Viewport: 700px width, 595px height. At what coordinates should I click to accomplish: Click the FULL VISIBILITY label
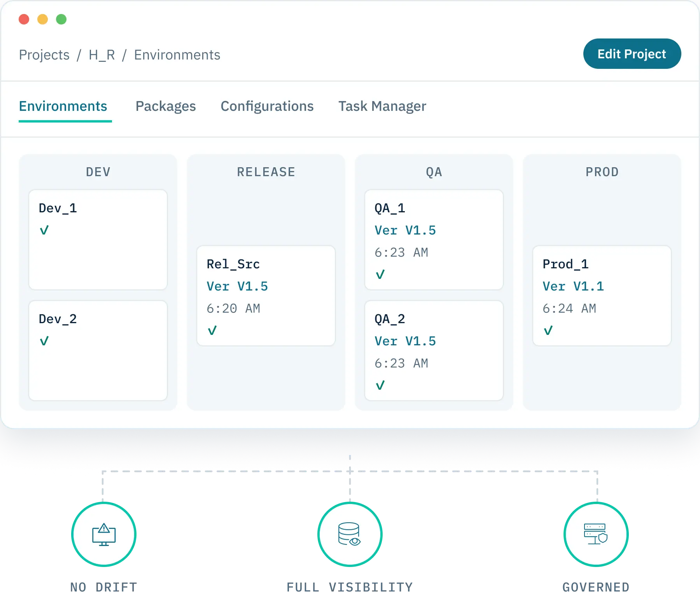point(350,587)
